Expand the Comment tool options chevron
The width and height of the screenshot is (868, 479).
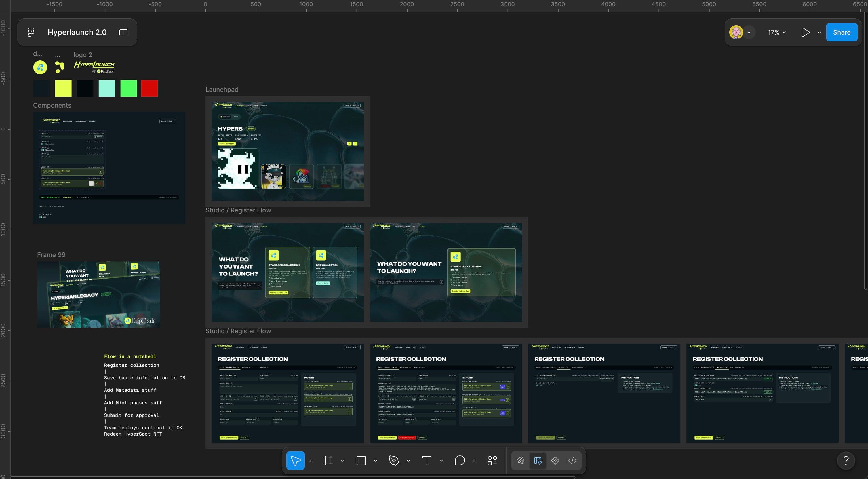[474, 461]
